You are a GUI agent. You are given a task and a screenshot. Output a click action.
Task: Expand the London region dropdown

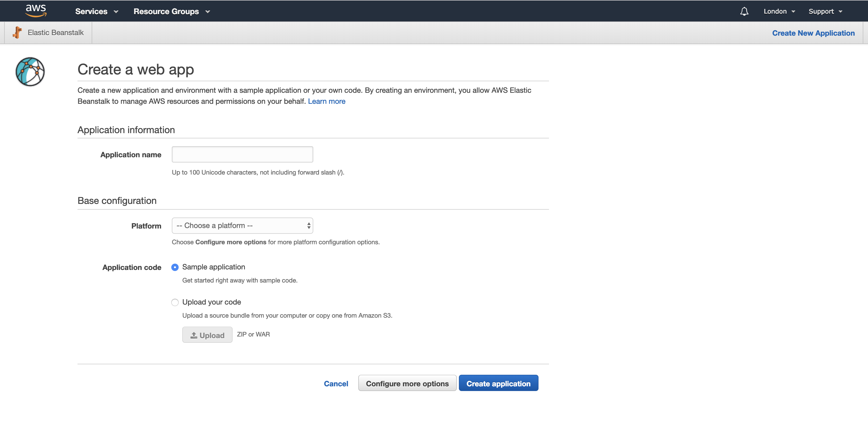[779, 12]
